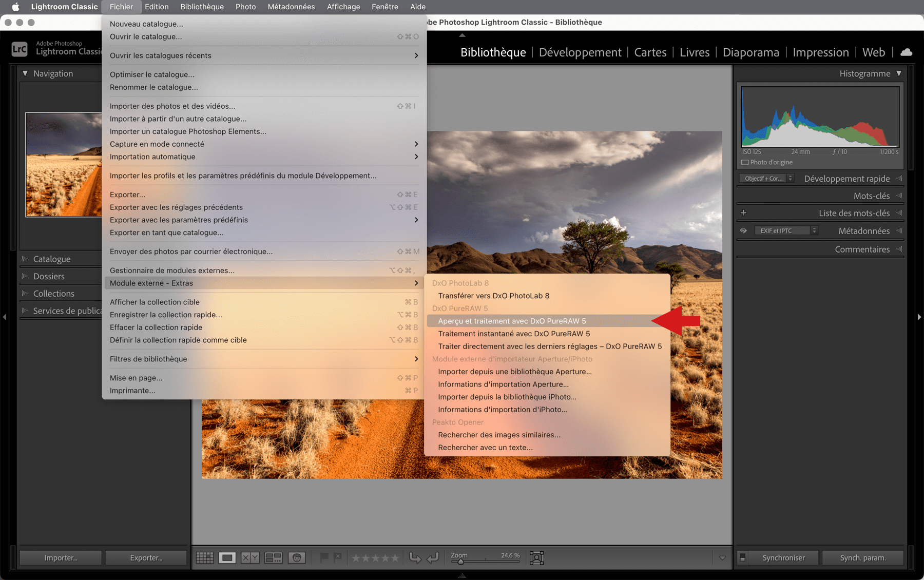Open the Edition menu

pyautogui.click(x=157, y=7)
